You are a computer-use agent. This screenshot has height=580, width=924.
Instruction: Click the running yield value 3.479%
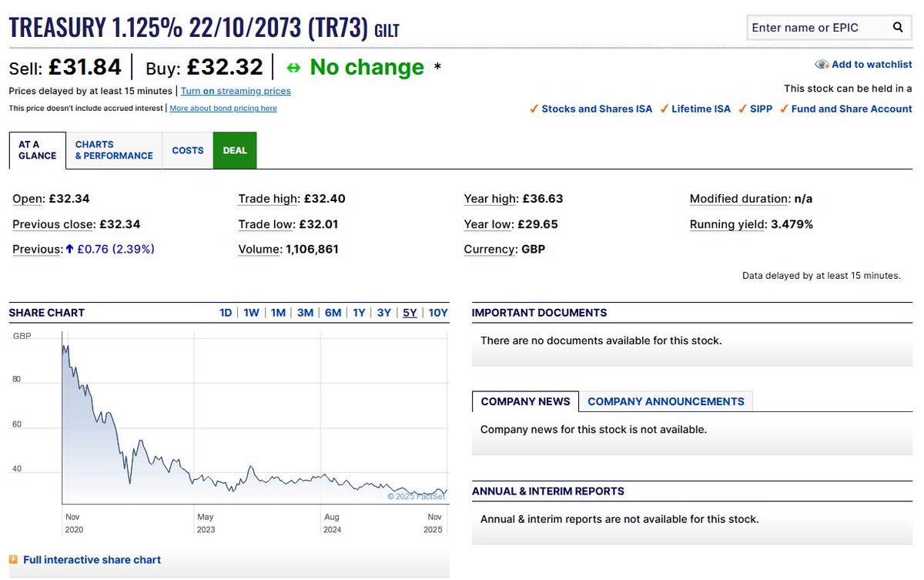pyautogui.click(x=792, y=224)
